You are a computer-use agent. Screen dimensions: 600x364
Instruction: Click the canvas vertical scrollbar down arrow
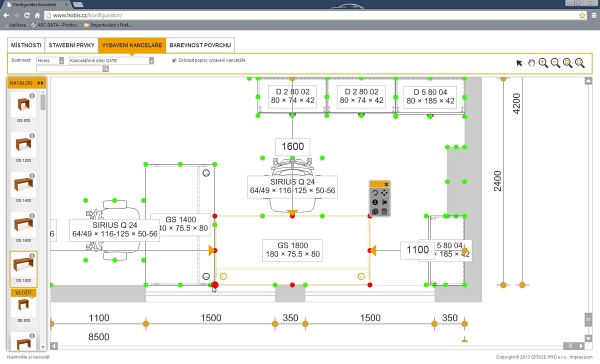pyautogui.click(x=589, y=338)
